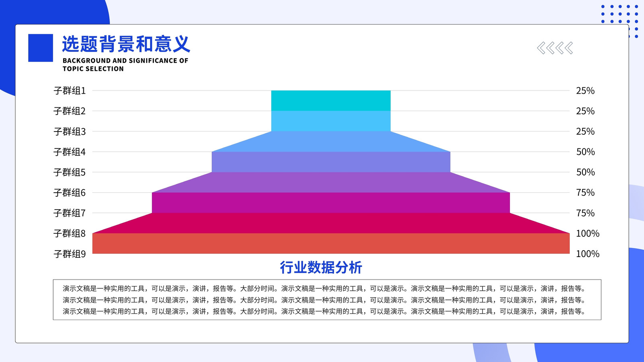
Task: Select the 子群组7 axis label
Action: 70,213
